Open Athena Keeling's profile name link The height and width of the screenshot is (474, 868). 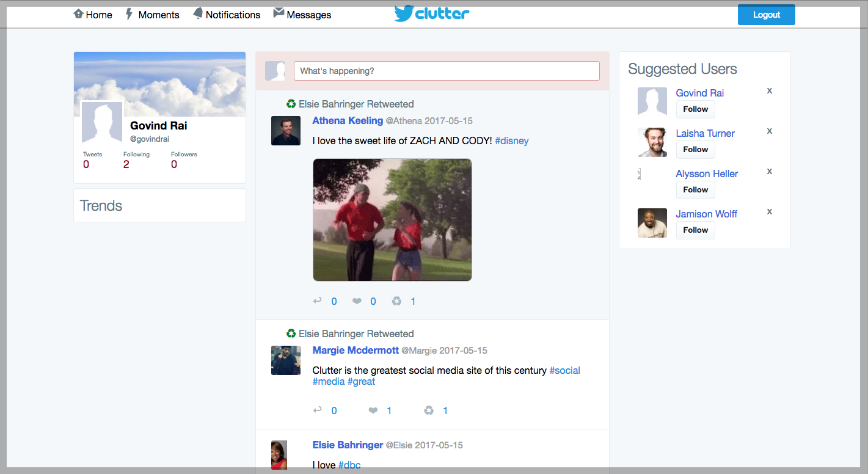point(348,121)
